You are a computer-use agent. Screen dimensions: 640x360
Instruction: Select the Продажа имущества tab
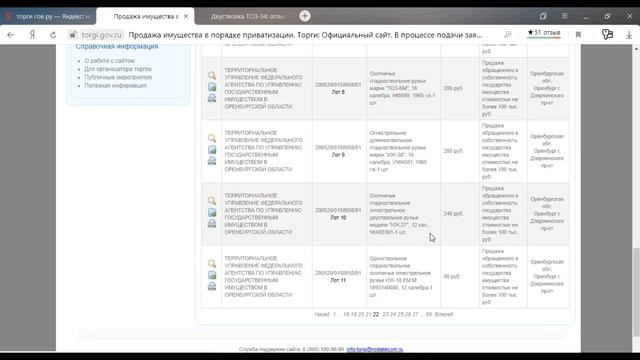click(146, 16)
